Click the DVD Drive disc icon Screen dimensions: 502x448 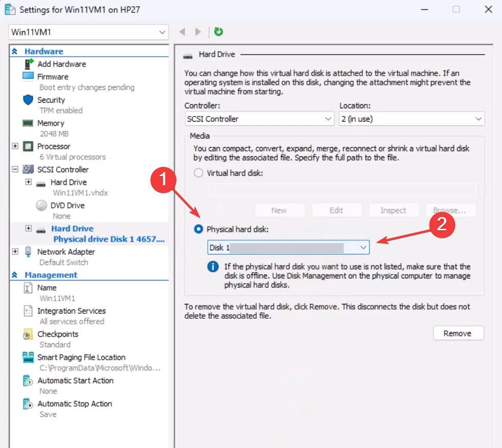(41, 205)
